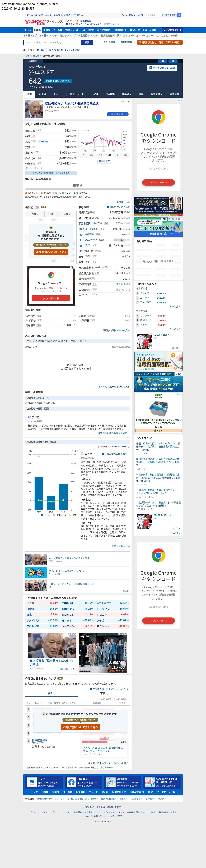The width and height of the screenshot is (206, 868).
Task: Open the 時系列 dropdown tab
Action: tap(126, 94)
